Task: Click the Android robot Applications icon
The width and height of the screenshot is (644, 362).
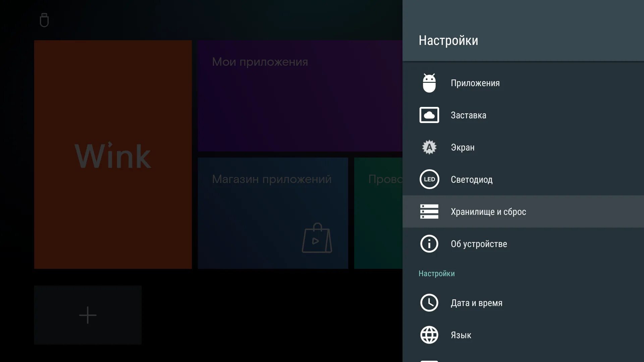Action: pyautogui.click(x=429, y=83)
